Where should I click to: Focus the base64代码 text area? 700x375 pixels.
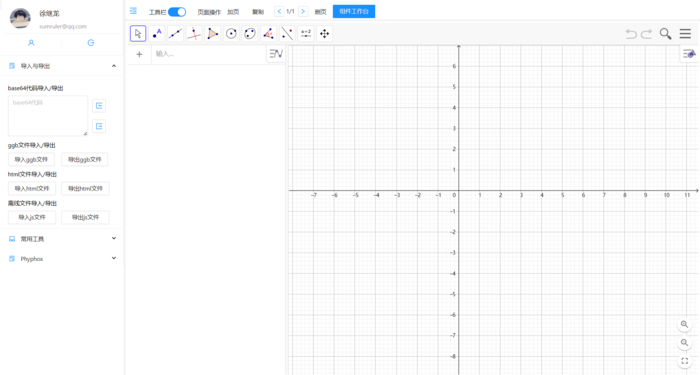point(48,116)
